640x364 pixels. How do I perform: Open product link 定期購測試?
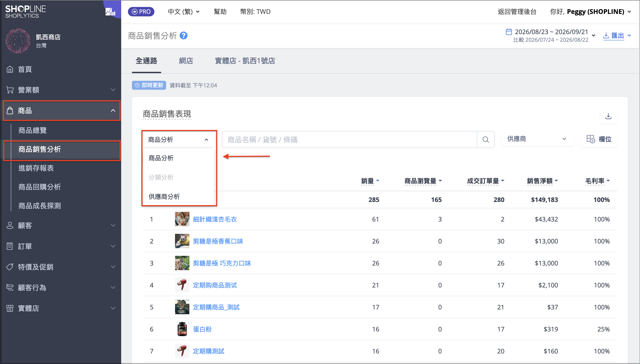click(x=208, y=351)
